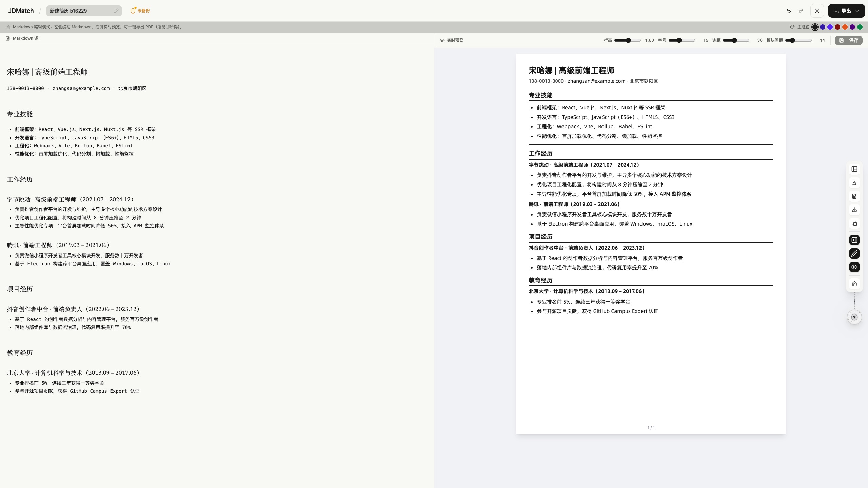Adjust the 行高 line height slider
The image size is (868, 488).
[628, 40]
